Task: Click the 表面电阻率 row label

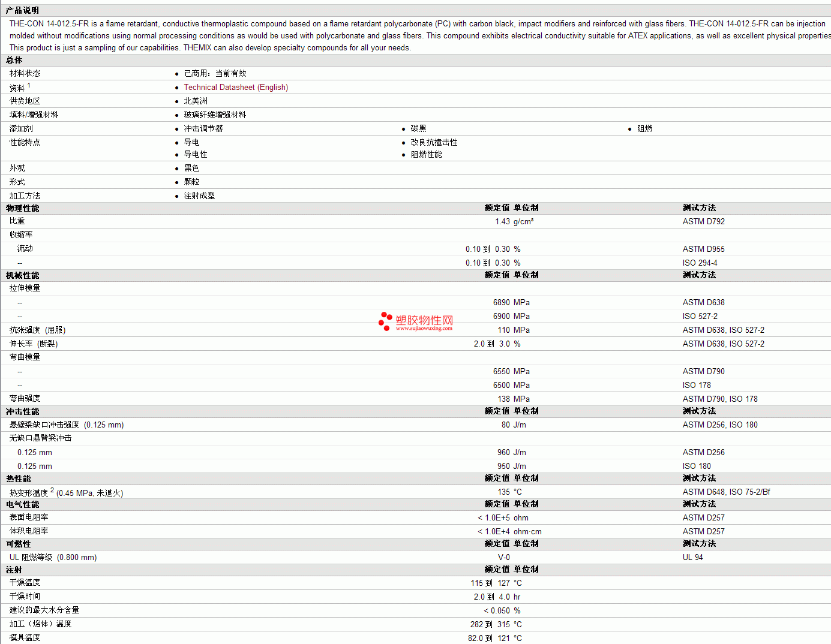Action: [29, 517]
